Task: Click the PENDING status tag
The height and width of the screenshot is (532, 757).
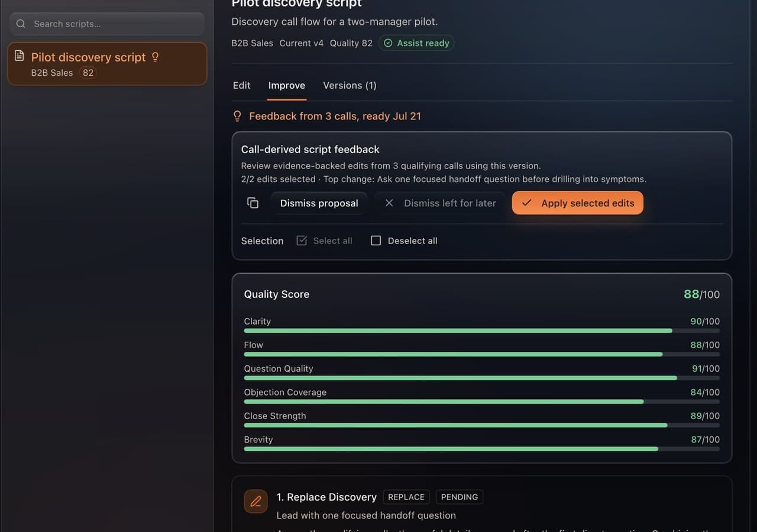Action: (460, 497)
